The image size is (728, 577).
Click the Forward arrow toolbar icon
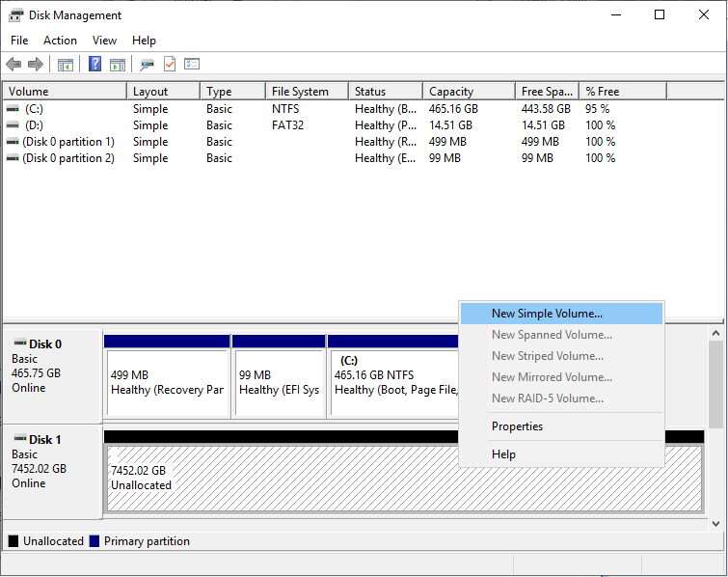click(x=36, y=64)
